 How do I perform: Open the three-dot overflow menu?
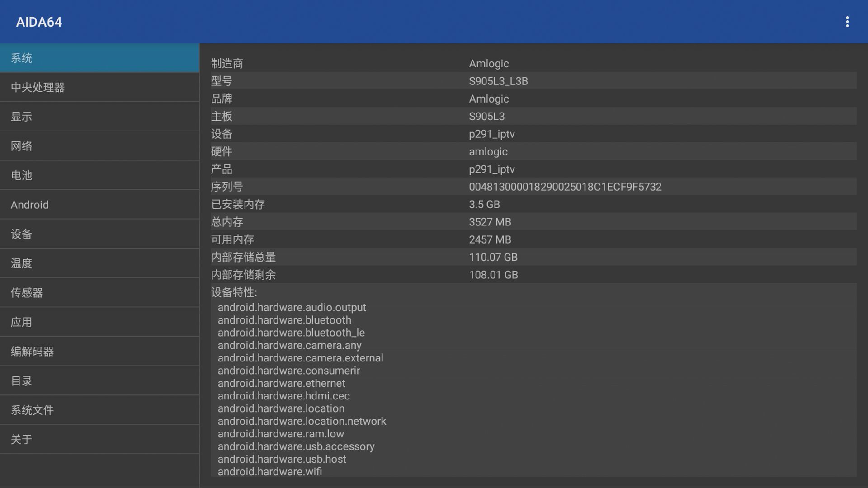[847, 22]
